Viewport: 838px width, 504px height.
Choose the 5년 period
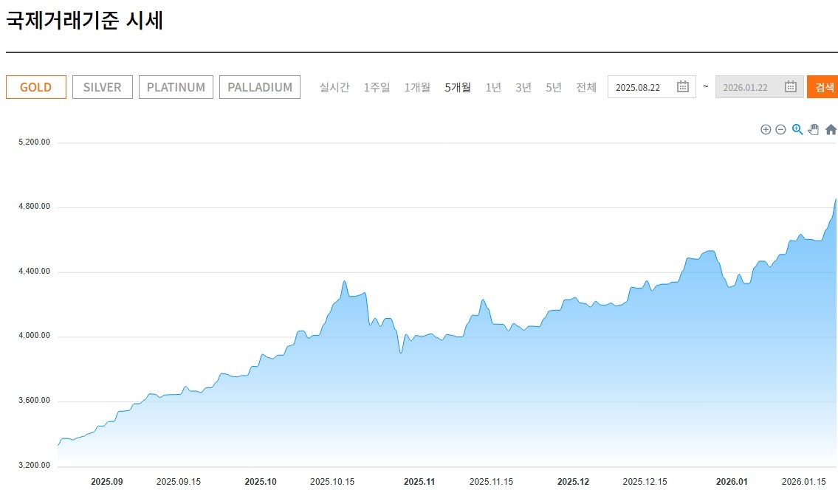tap(554, 87)
